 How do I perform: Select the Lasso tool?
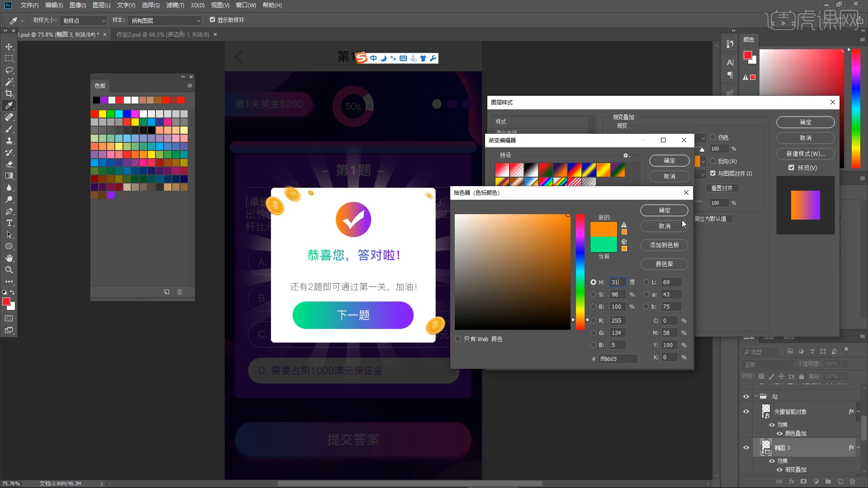click(x=9, y=70)
